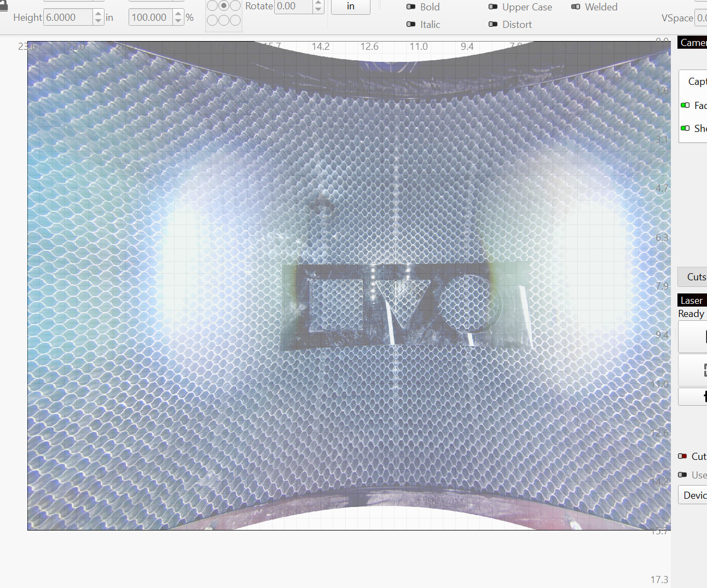Image resolution: width=707 pixels, height=588 pixels.
Task: Select the bottom-right anchor point radio button
Action: [235, 20]
